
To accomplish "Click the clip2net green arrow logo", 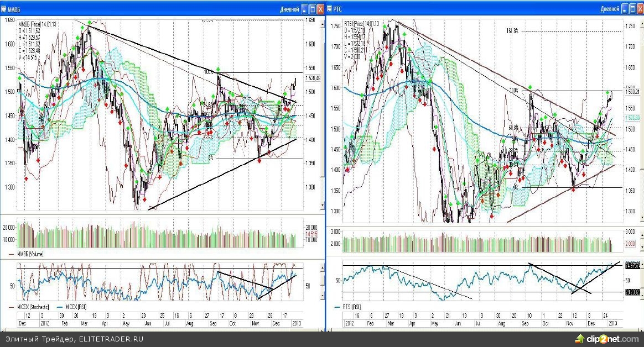I will tap(579, 339).
